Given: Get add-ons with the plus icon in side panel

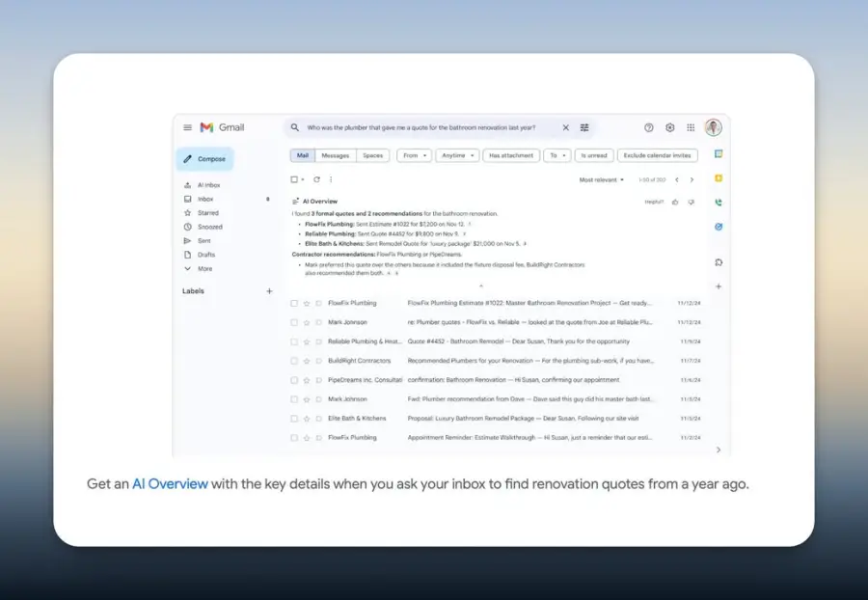Looking at the screenshot, I should pyautogui.click(x=719, y=286).
